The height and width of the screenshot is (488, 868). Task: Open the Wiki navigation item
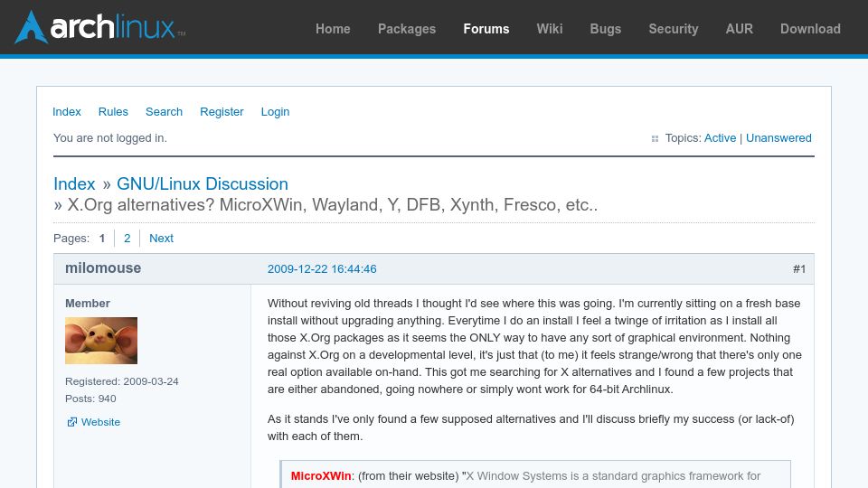tap(549, 29)
